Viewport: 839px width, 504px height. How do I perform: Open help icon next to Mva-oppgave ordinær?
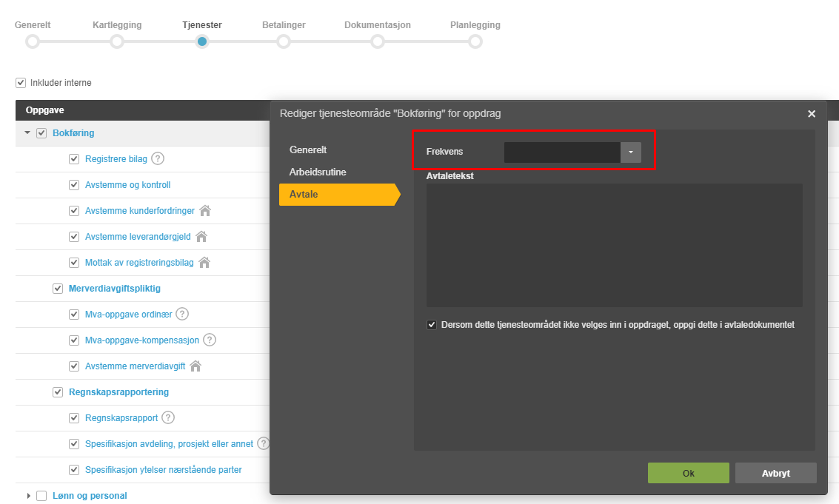coord(182,314)
